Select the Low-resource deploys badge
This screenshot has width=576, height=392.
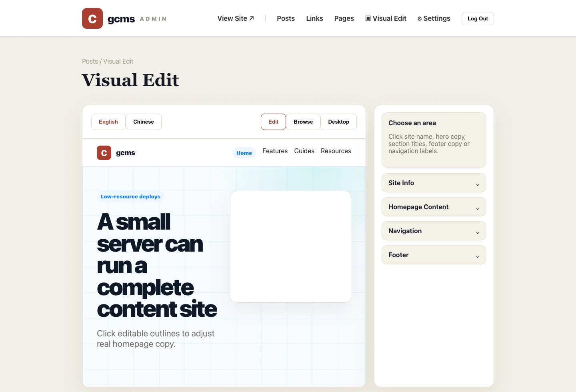[x=130, y=196]
